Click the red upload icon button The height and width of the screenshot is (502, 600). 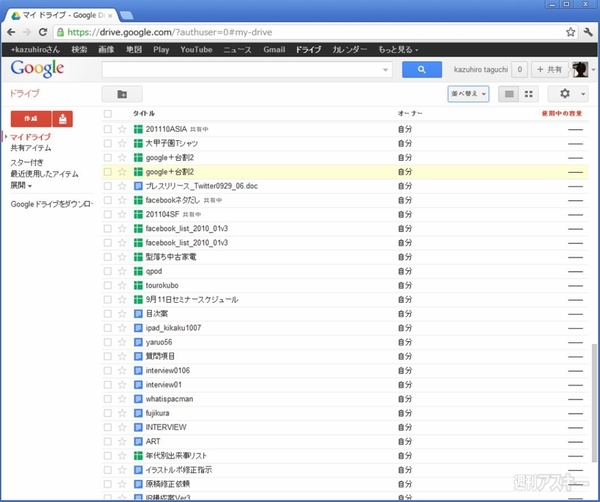pyautogui.click(x=63, y=119)
